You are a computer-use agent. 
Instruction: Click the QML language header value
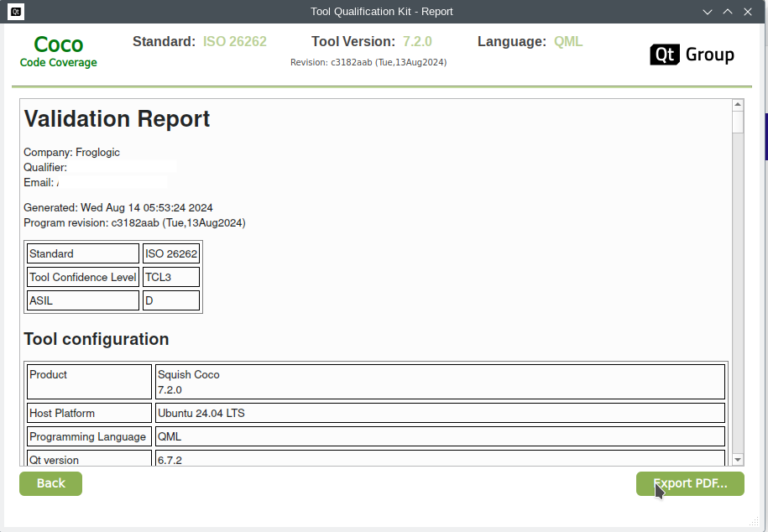pos(567,42)
